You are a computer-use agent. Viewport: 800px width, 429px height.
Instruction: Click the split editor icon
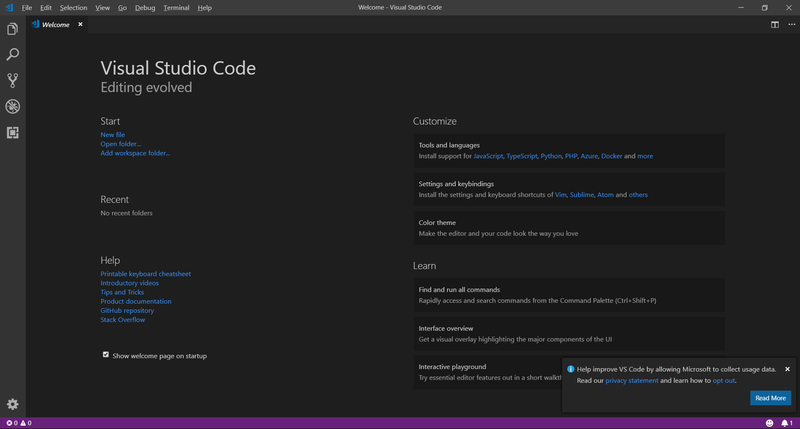(775, 24)
